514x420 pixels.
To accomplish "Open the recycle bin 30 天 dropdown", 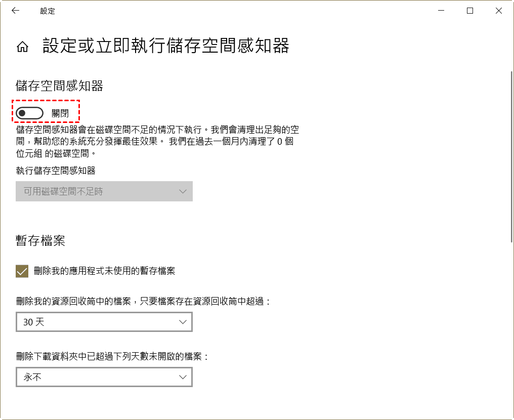I will pos(104,322).
